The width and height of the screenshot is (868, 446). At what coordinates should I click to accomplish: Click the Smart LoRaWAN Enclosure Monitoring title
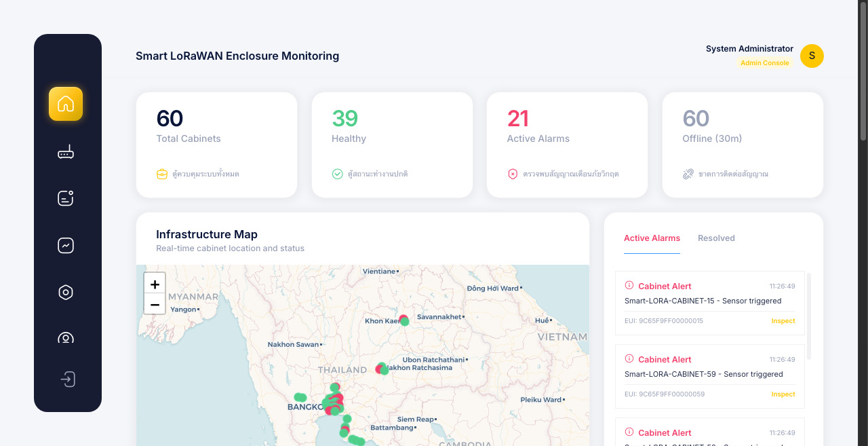(x=237, y=56)
